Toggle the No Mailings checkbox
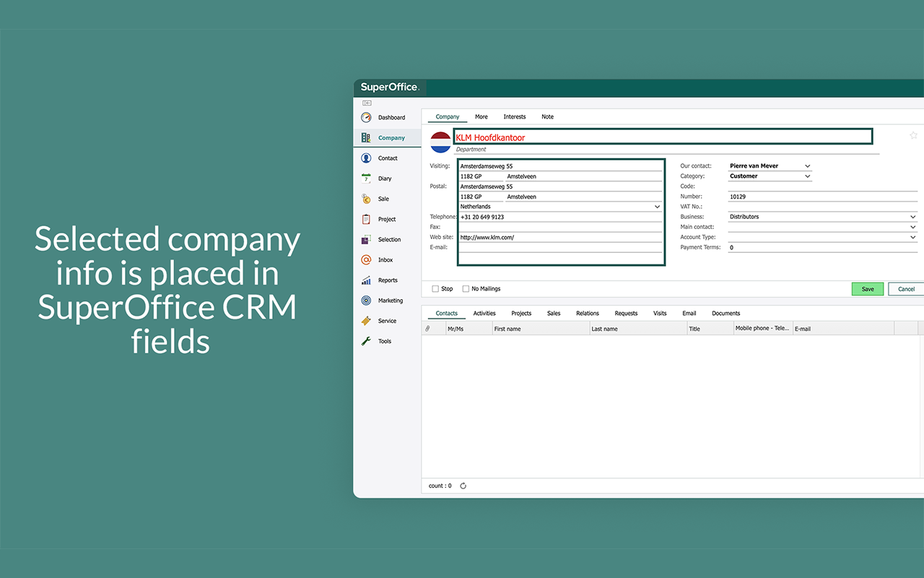Screen dimensions: 924x578 pyautogui.click(x=466, y=288)
